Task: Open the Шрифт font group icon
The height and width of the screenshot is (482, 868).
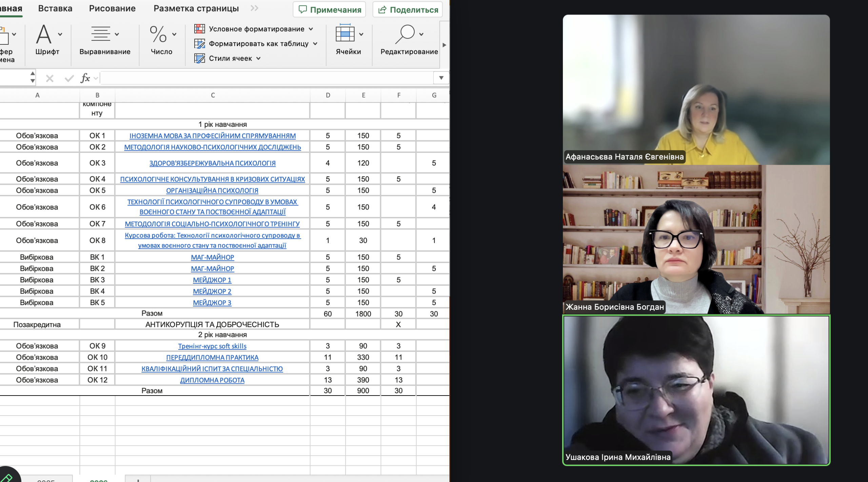Action: (44, 34)
